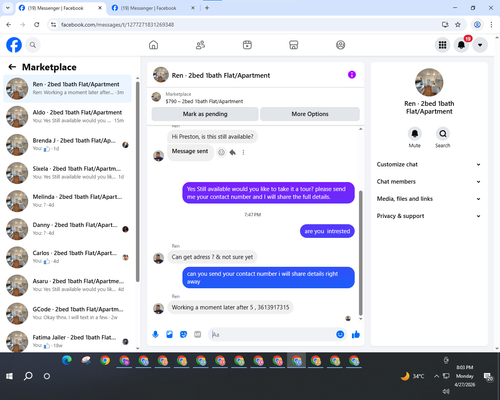Expand Chat members section

click(x=429, y=182)
